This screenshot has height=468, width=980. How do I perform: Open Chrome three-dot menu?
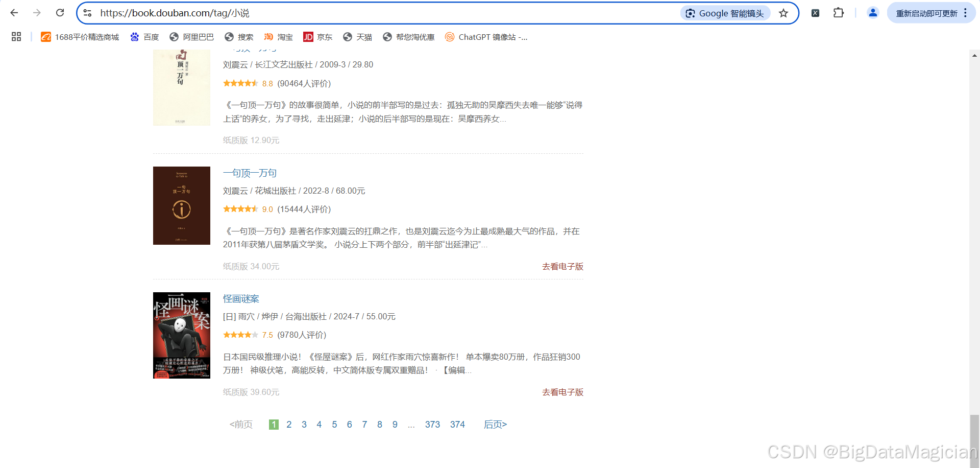[965, 13]
